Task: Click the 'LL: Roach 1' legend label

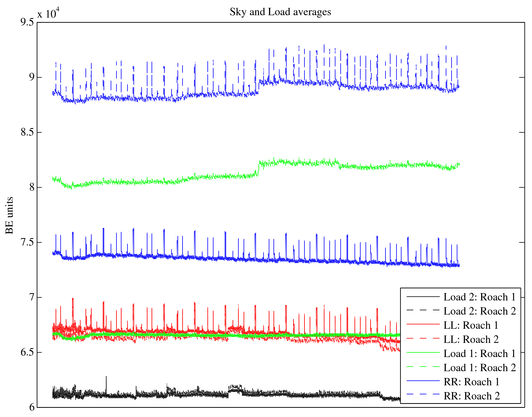Action: 471,325
